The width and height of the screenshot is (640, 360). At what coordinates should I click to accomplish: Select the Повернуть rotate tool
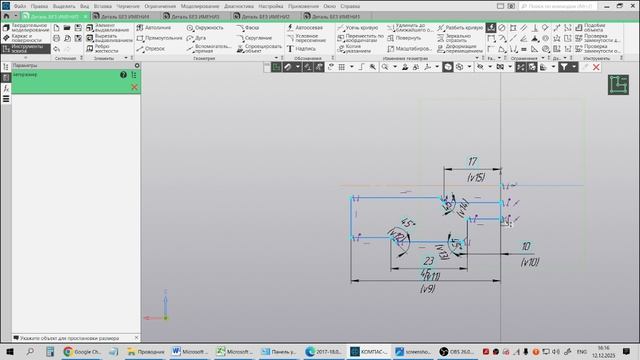(404, 38)
